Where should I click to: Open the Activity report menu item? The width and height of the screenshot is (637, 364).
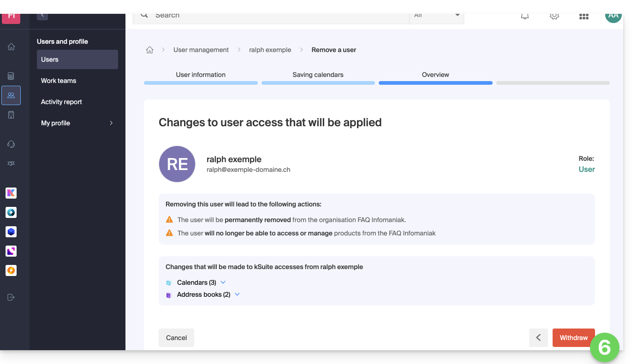click(x=61, y=102)
